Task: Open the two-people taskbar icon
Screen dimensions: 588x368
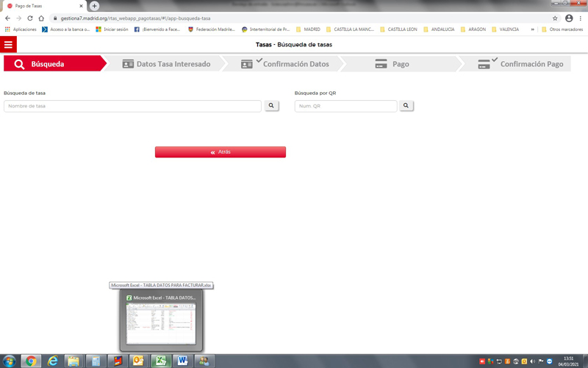Action: tap(204, 361)
